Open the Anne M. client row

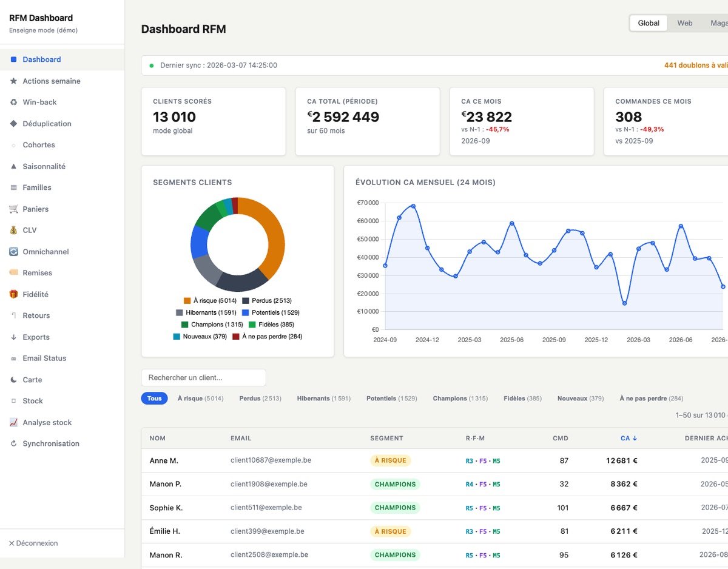tap(434, 460)
